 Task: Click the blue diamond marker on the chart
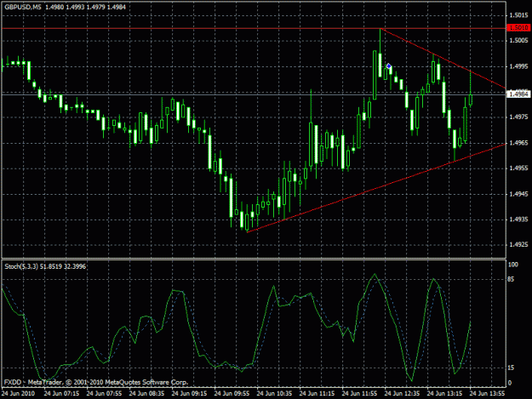[389, 66]
